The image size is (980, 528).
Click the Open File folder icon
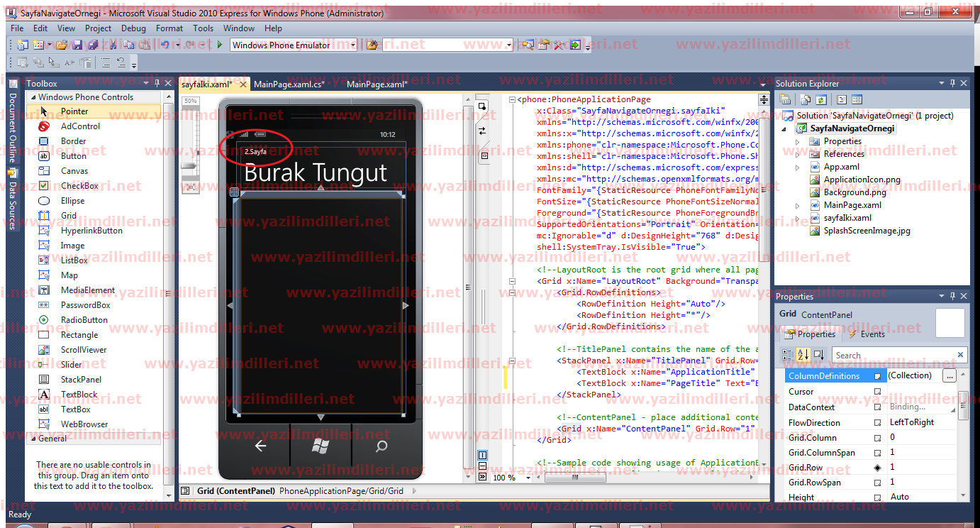point(62,45)
